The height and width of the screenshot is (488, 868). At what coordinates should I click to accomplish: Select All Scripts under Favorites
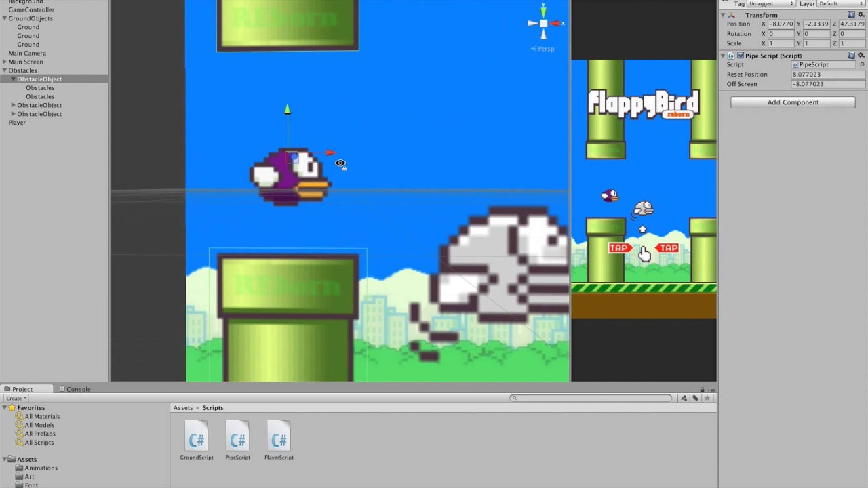[39, 443]
